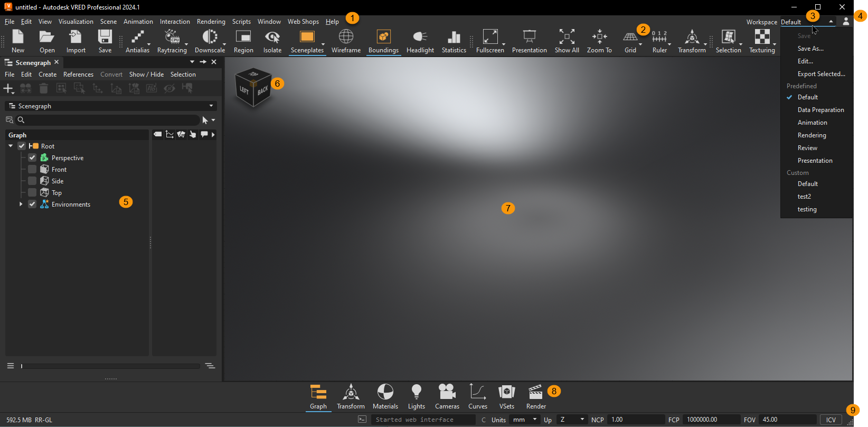Open the Cameras module
Screen dimensions: 868x427
click(447, 397)
